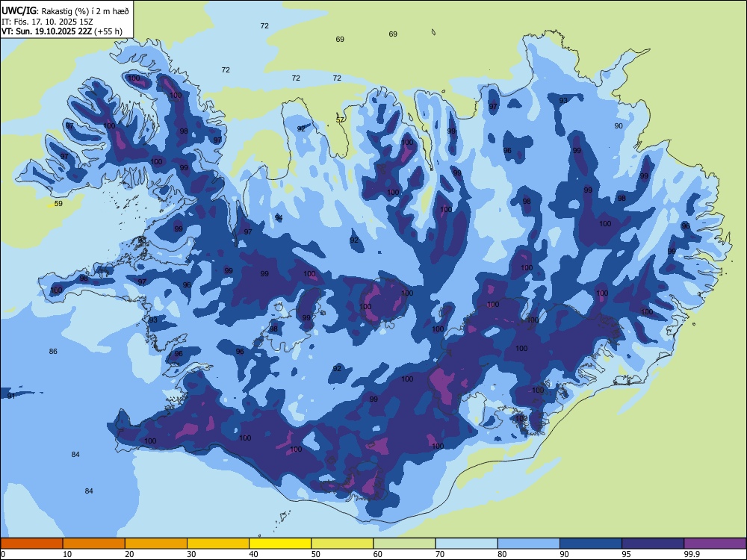Click the 'VT: Sun. 19.10.2025 22Z (+55 h)' line
The height and width of the screenshot is (560, 747).
pos(62,32)
